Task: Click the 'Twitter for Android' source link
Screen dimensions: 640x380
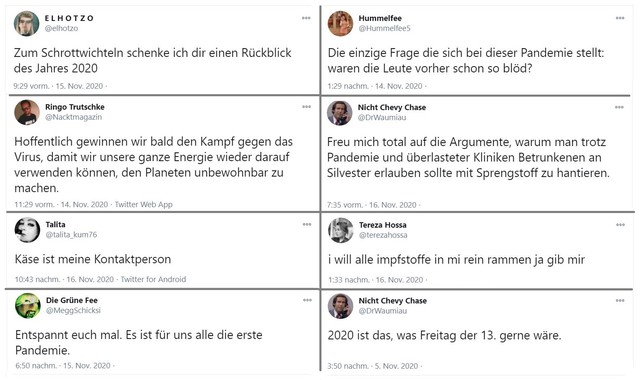Action: point(153,280)
